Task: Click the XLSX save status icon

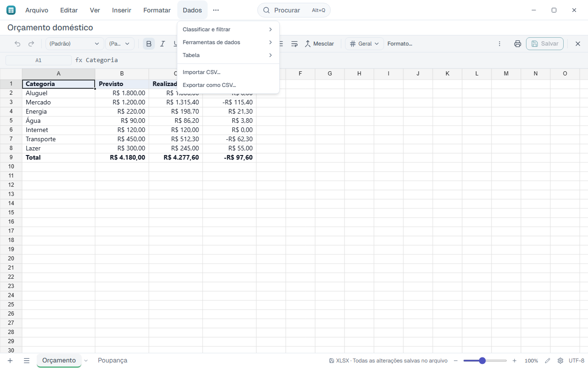Action: pyautogui.click(x=332, y=361)
